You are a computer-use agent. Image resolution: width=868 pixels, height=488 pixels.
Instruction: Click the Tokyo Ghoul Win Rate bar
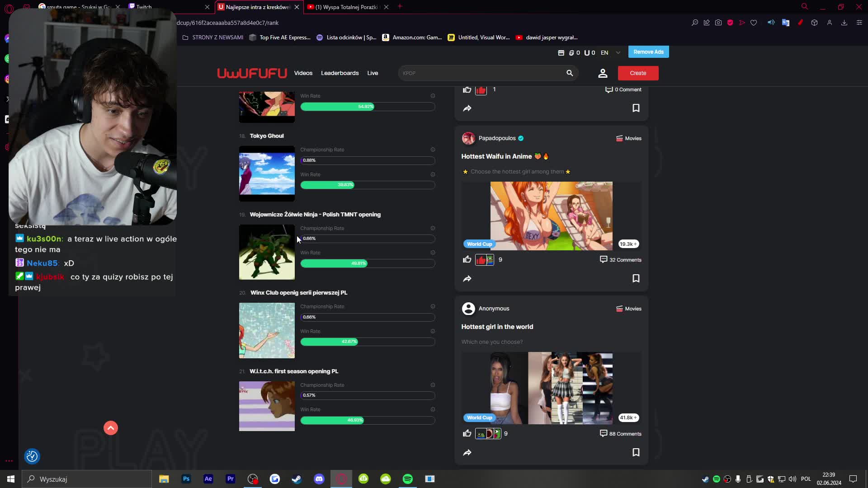[x=368, y=185]
